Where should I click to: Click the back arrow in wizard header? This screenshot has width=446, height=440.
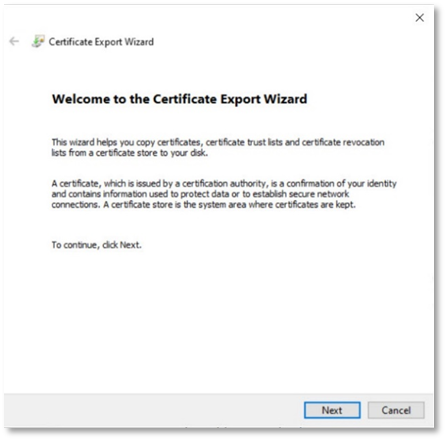coord(14,41)
